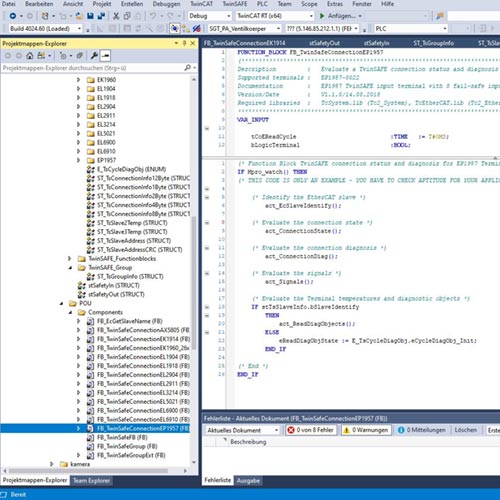The height and width of the screenshot is (500, 500).
Task: Click the pending changes filter icon
Action: point(63,56)
